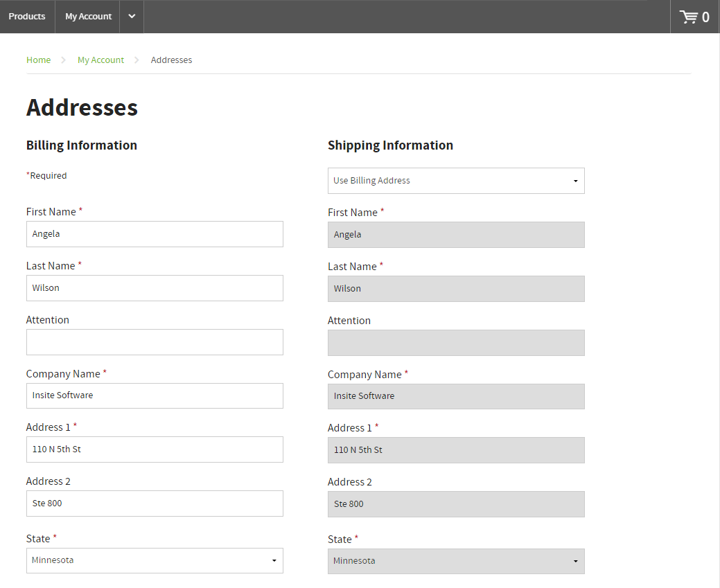Screen dimensions: 720x588
Task: Click the shipping Address 1 field
Action: [x=455, y=450]
